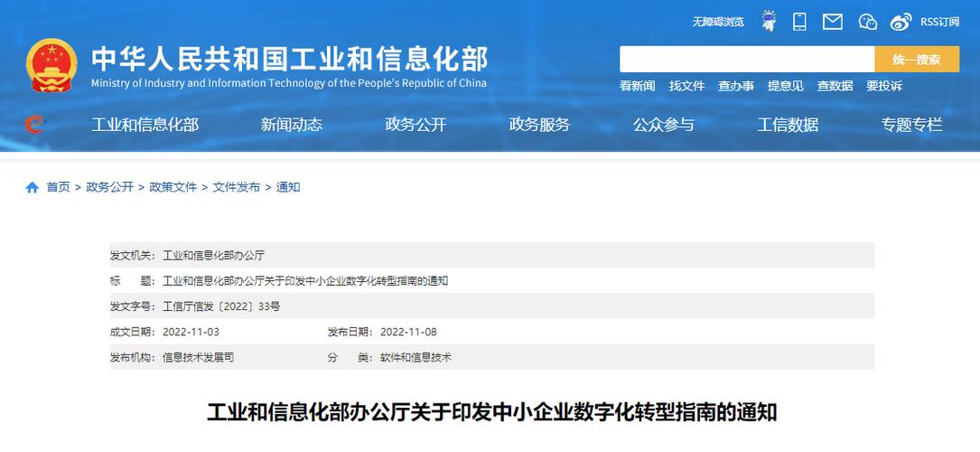Click the title row in the info table
The width and height of the screenshot is (980, 452).
pyautogui.click(x=492, y=281)
